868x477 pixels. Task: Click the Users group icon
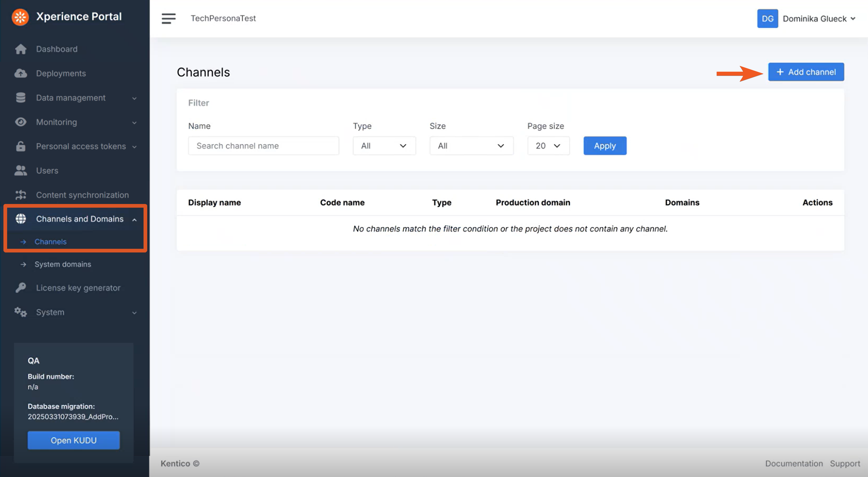click(x=21, y=171)
